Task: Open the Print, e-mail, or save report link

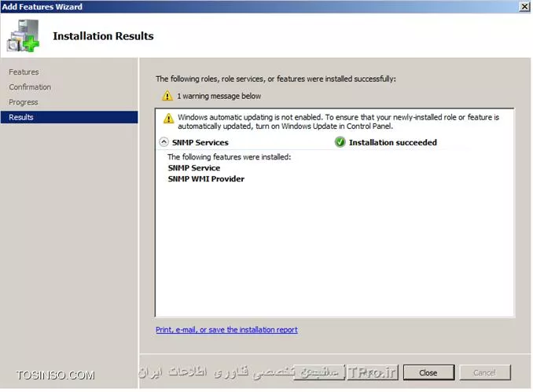Action: (x=226, y=330)
